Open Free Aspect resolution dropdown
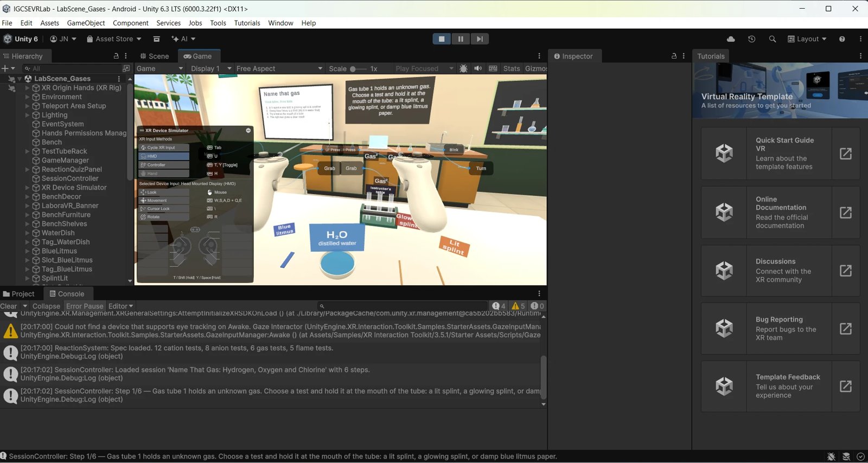The height and width of the screenshot is (463, 868). pyautogui.click(x=279, y=68)
